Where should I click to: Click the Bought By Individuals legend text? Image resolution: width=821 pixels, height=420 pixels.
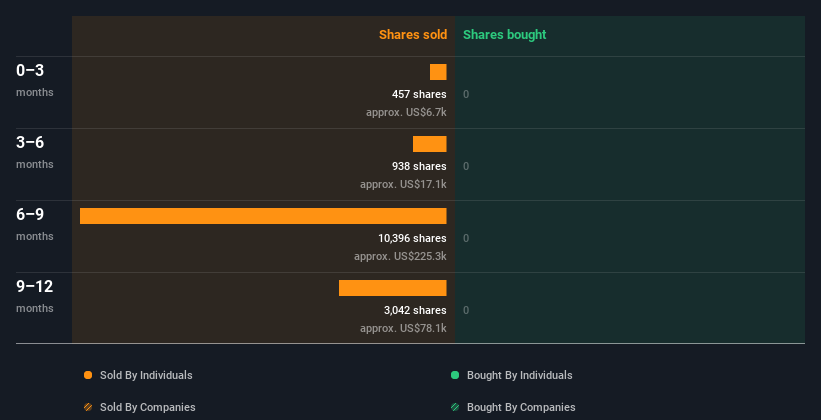pyautogui.click(x=519, y=375)
